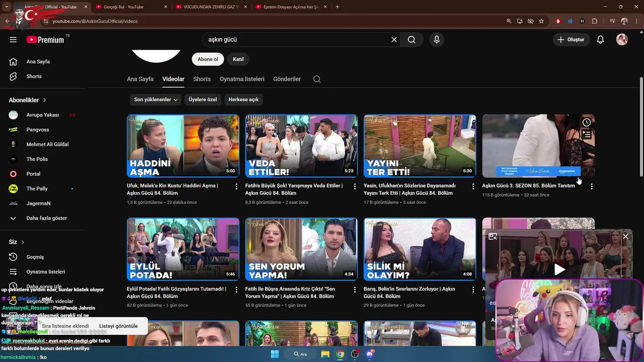Open the Windows Start menu

pyautogui.click(x=275, y=354)
